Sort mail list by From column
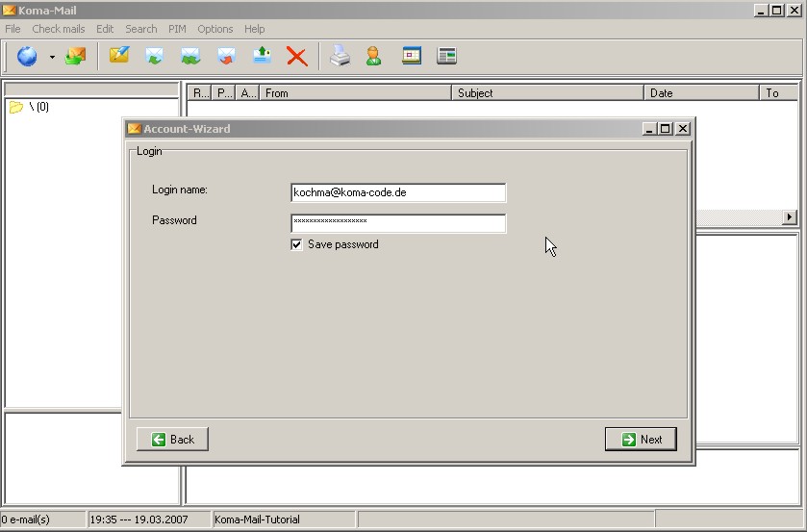The image size is (807, 532). 355,93
